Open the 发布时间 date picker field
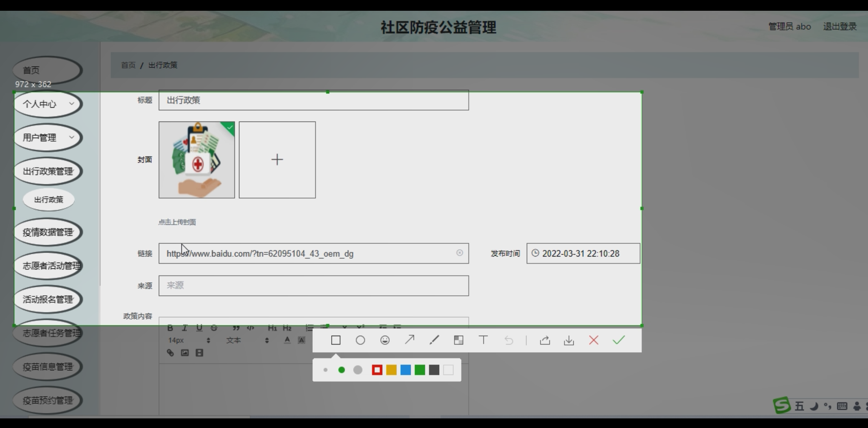The width and height of the screenshot is (868, 428). 583,253
